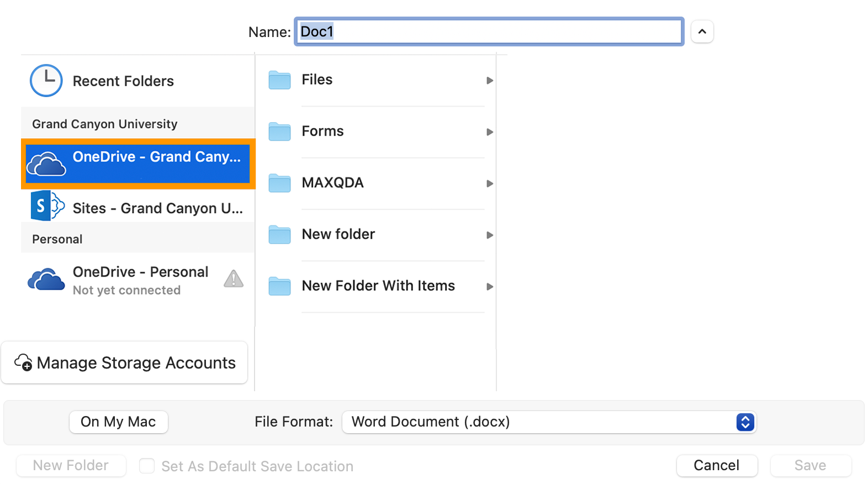Screen dimensions: 868x484
Task: Click the OneDrive Personal cloud icon
Action: pyautogui.click(x=46, y=280)
